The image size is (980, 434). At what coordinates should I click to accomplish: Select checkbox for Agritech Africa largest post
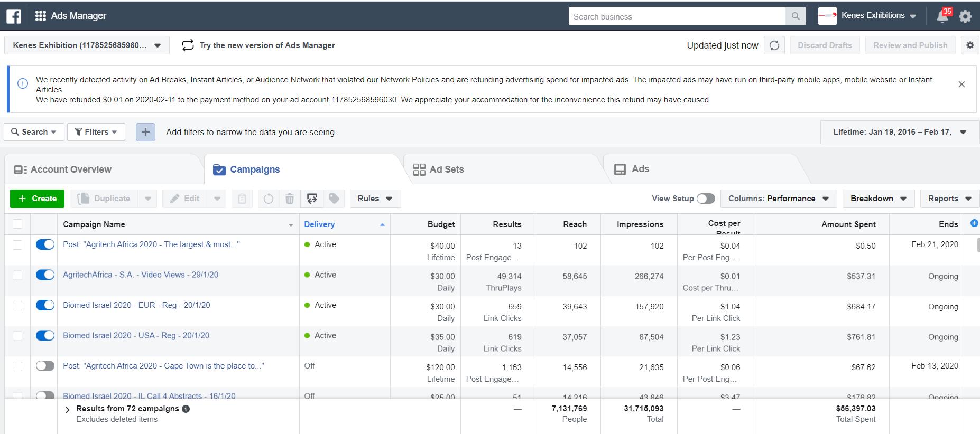[17, 245]
